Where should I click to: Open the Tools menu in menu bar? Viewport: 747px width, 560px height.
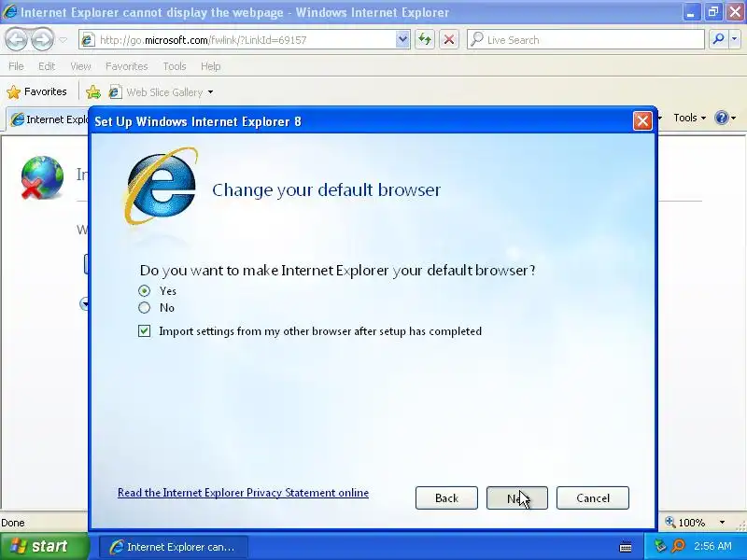[175, 66]
